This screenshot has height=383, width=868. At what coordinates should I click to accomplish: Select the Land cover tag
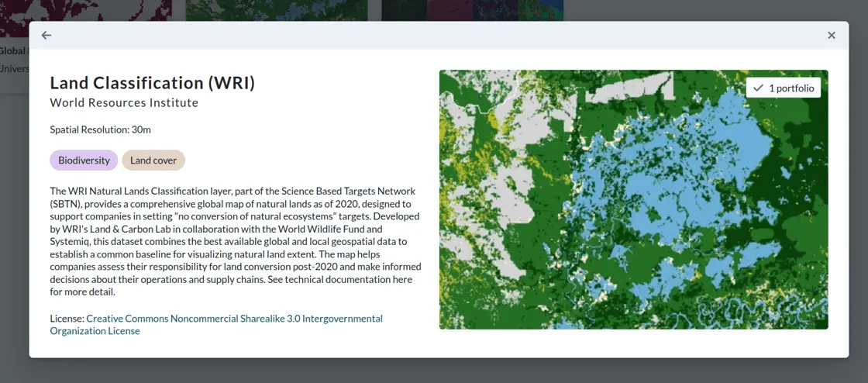click(153, 160)
